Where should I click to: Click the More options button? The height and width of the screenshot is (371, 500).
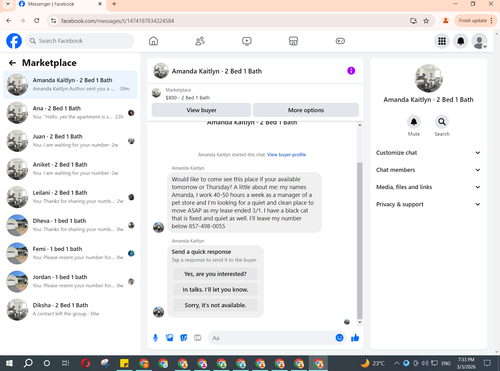tap(306, 110)
